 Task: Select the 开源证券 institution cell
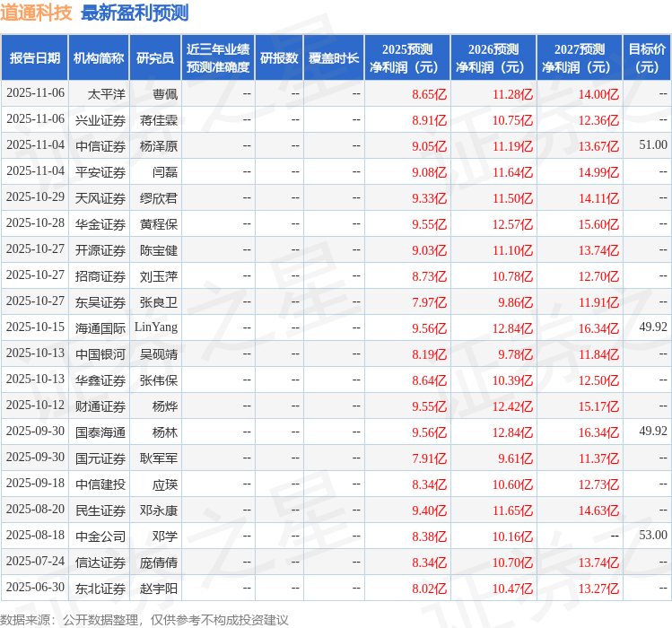point(100,250)
